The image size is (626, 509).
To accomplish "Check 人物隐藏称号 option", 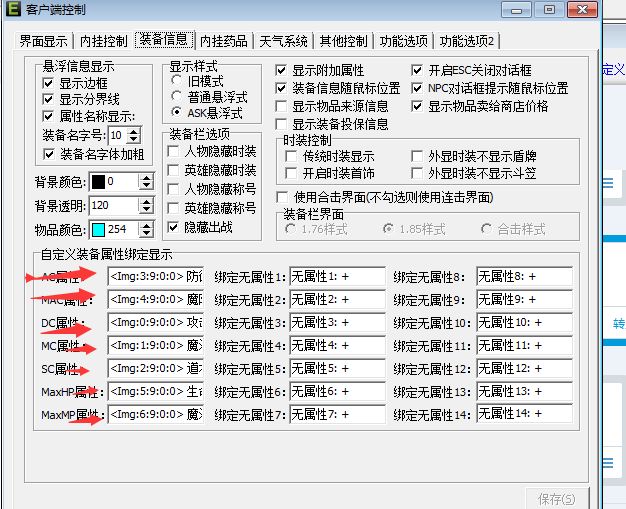I will (x=173, y=189).
